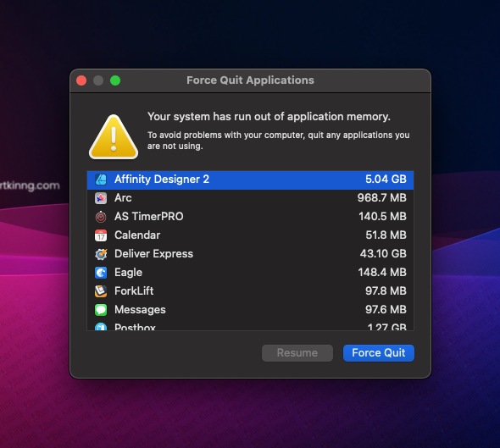The height and width of the screenshot is (448, 500).
Task: Click the Affinity Designer 2 app icon
Action: [101, 180]
